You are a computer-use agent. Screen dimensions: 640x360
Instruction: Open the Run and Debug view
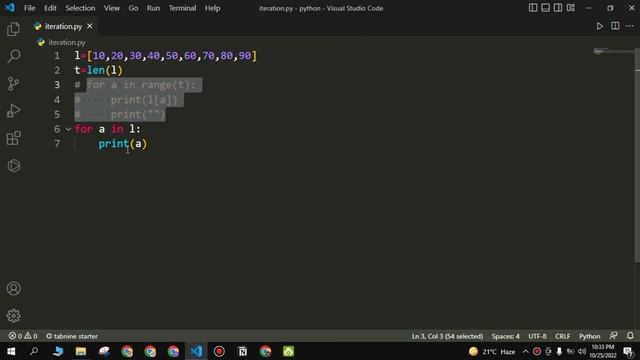13,111
